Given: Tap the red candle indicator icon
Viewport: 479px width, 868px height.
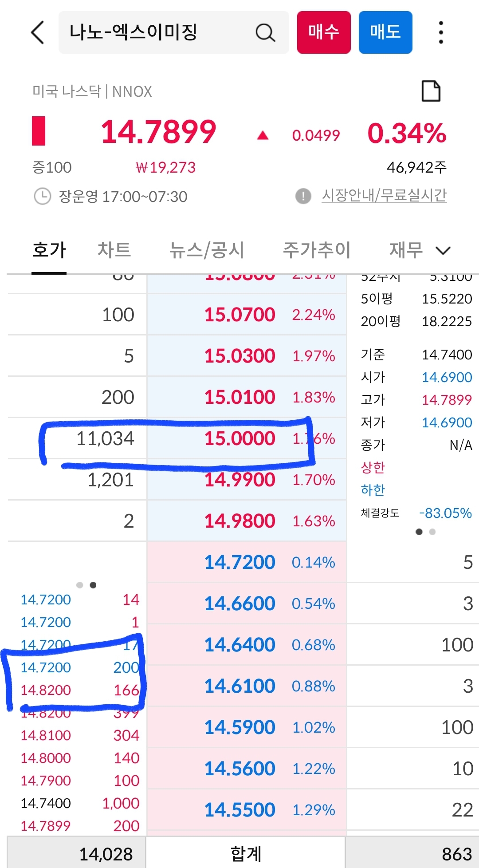Looking at the screenshot, I should 39,131.
